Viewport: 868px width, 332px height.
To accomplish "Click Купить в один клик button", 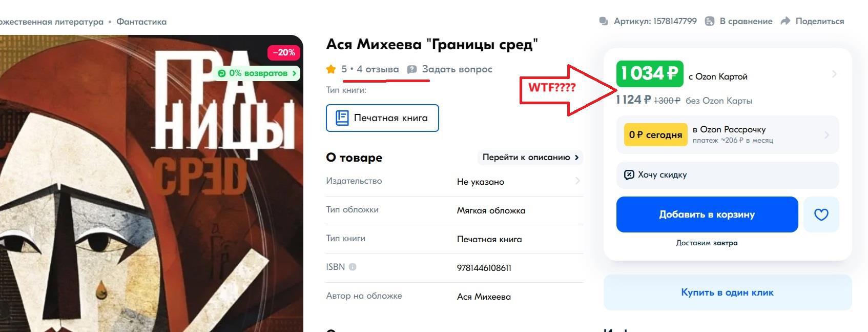I will click(x=728, y=292).
